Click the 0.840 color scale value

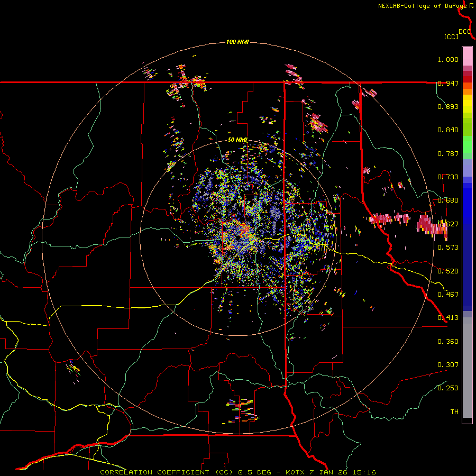click(448, 130)
